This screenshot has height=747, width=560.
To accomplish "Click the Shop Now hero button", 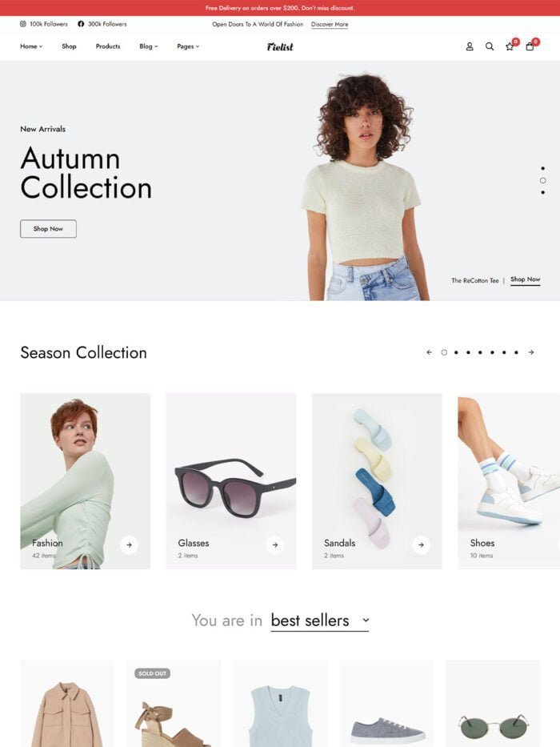I will [48, 229].
